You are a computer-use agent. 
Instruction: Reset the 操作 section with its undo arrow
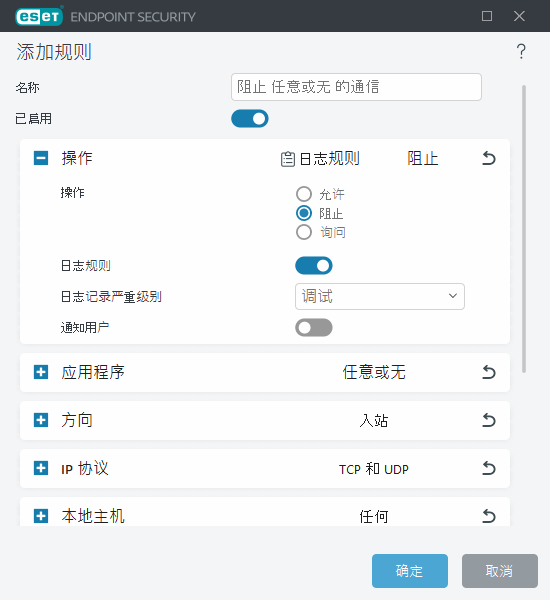(x=488, y=158)
